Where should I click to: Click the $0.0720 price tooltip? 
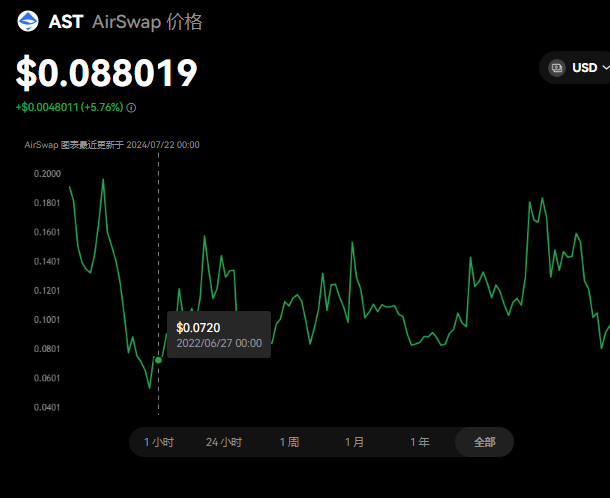click(198, 327)
